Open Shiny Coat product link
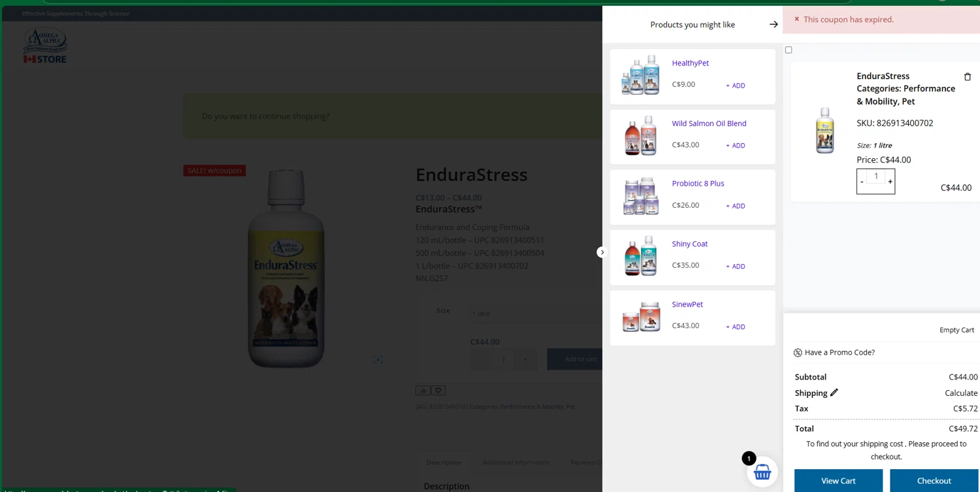 click(x=690, y=244)
